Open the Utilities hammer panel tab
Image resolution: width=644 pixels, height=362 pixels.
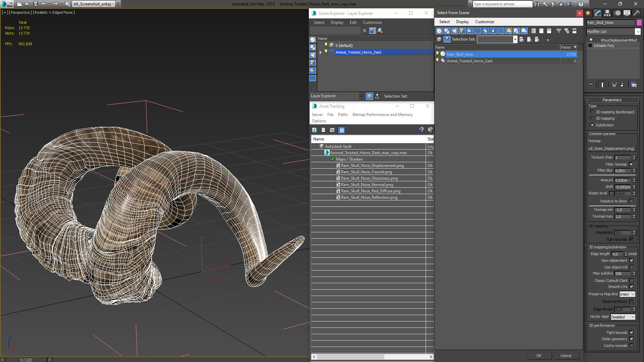(636, 13)
